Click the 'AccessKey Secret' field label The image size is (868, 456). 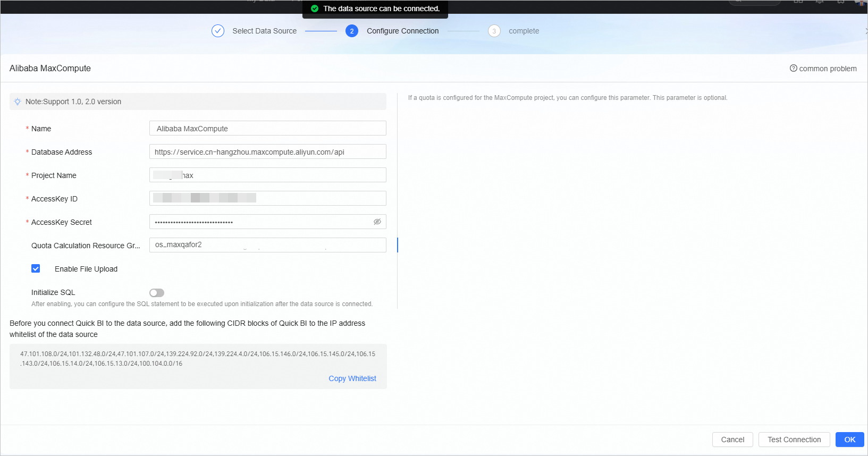[x=62, y=222]
